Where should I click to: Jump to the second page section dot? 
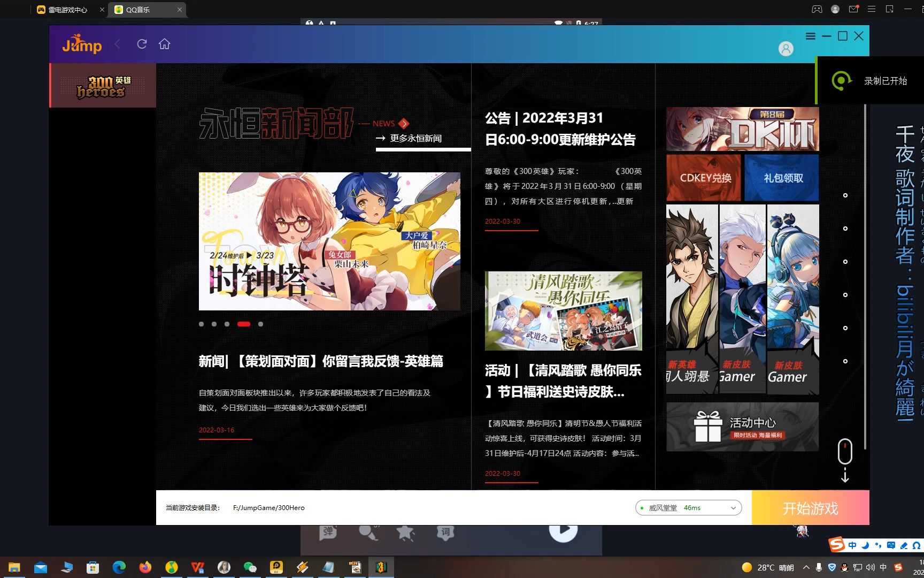(845, 229)
